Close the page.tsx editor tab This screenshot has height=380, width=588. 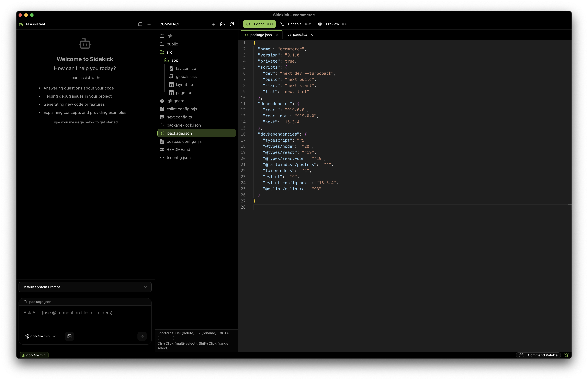312,35
